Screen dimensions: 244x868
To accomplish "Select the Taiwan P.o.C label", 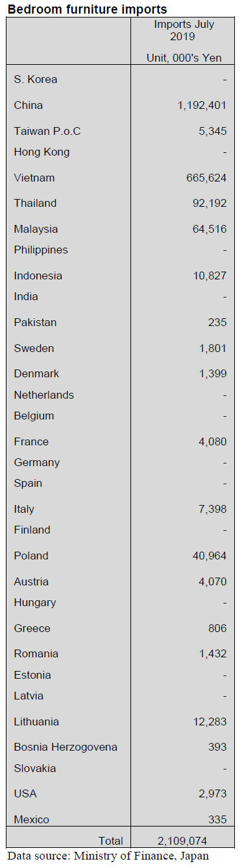I will tap(47, 131).
